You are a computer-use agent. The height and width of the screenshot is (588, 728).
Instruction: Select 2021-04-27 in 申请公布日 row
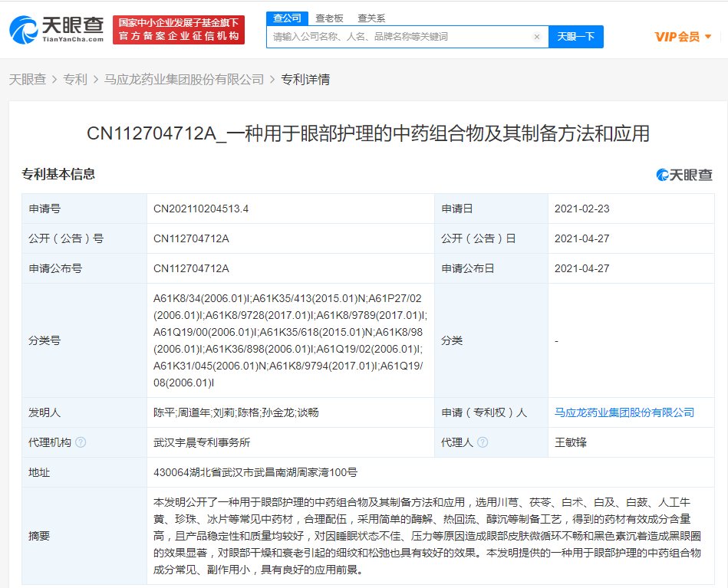581,269
